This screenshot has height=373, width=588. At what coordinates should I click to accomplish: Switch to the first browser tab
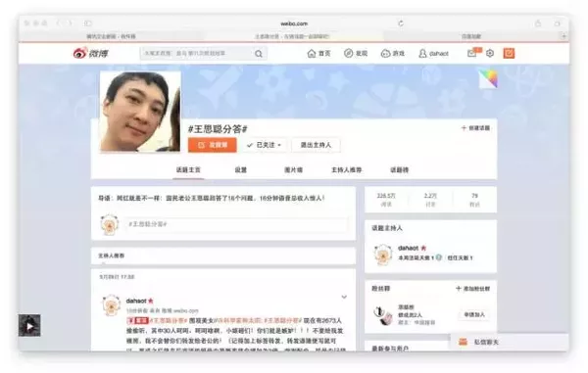coord(111,36)
